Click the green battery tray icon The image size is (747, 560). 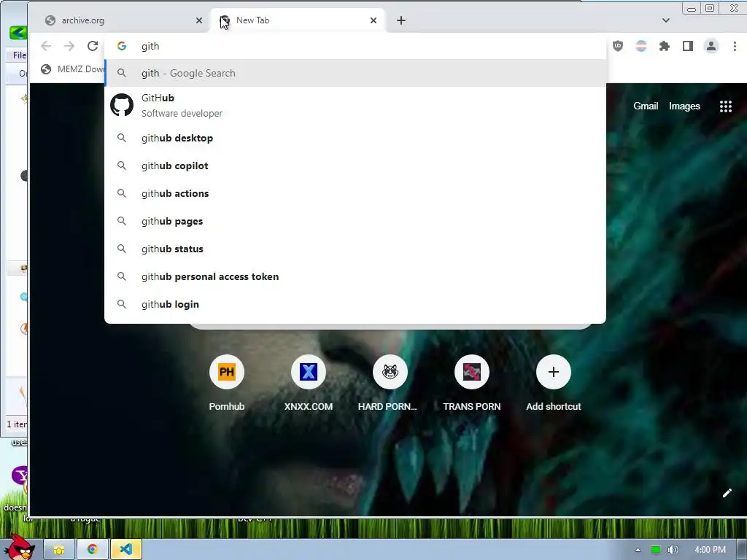point(656,550)
